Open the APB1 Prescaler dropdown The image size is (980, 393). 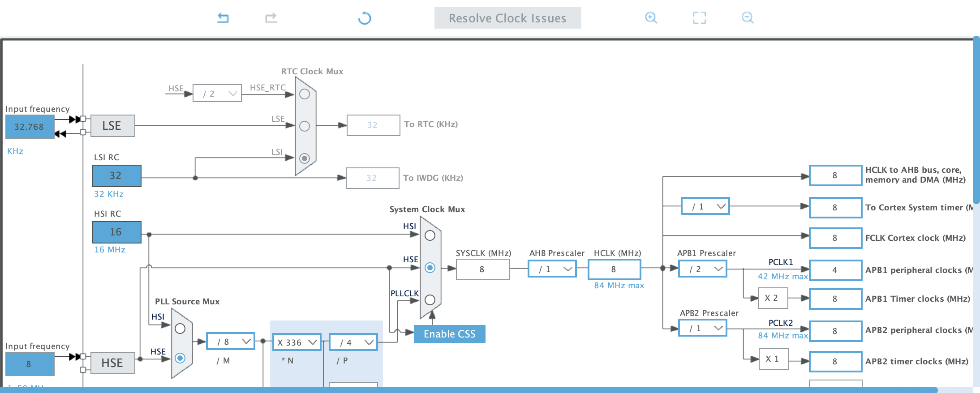702,269
